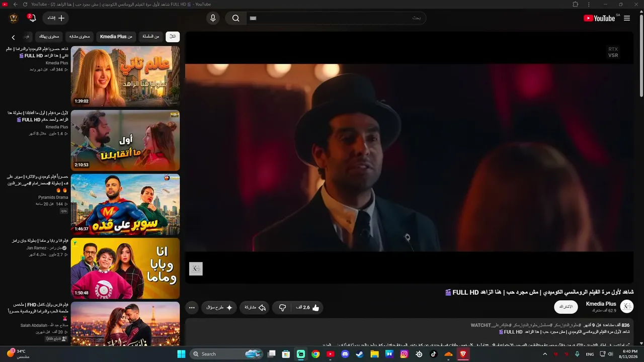Select the 'من السلسلة' filter chip

point(150,36)
